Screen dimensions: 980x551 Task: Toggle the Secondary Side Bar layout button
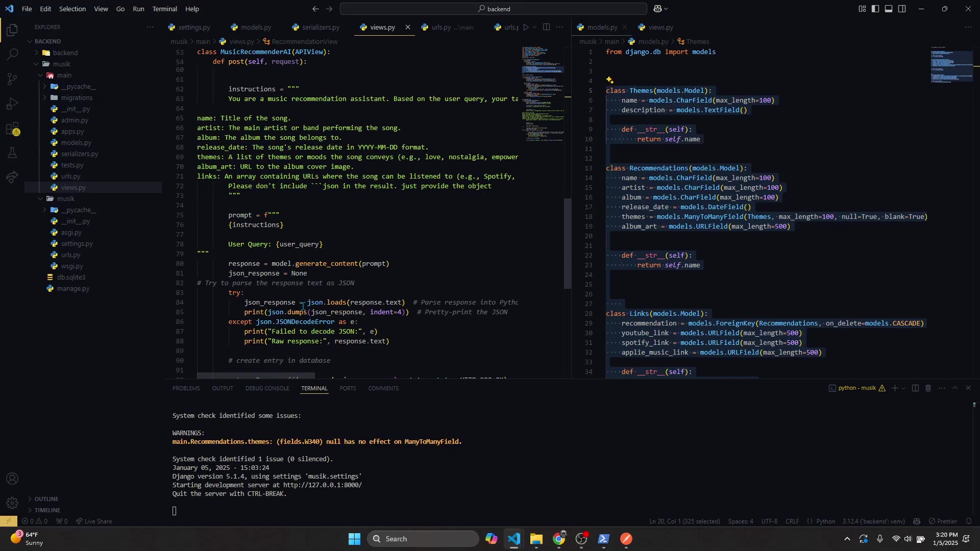click(x=902, y=9)
